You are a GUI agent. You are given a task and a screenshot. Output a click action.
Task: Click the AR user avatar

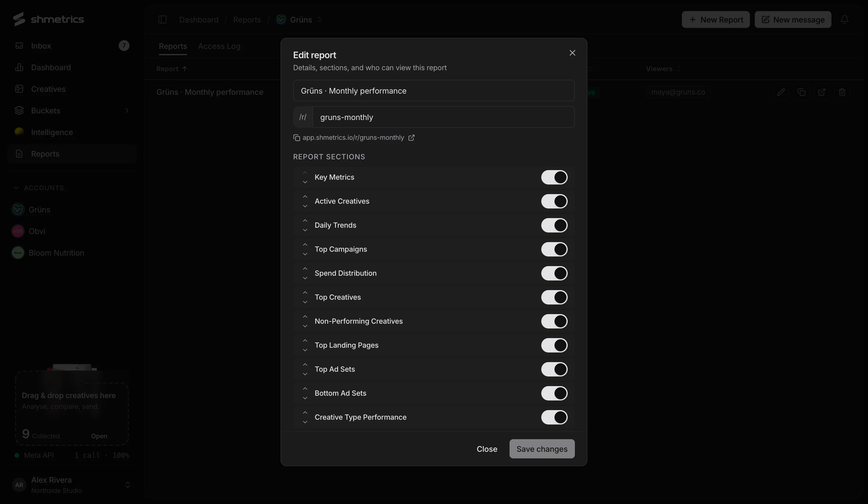click(19, 485)
